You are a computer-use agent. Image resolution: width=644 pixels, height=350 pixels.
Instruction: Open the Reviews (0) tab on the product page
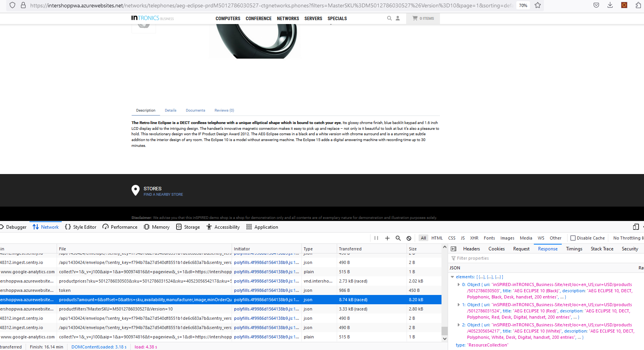pyautogui.click(x=224, y=110)
